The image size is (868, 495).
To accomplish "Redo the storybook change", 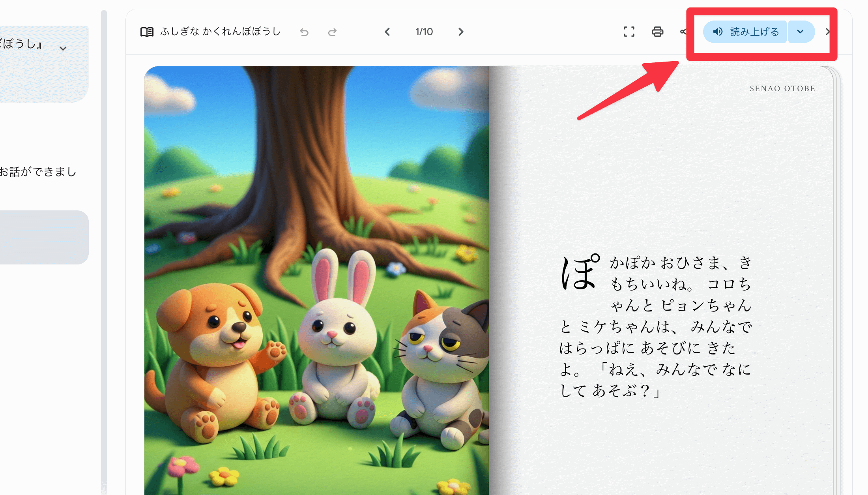I will tap(332, 32).
